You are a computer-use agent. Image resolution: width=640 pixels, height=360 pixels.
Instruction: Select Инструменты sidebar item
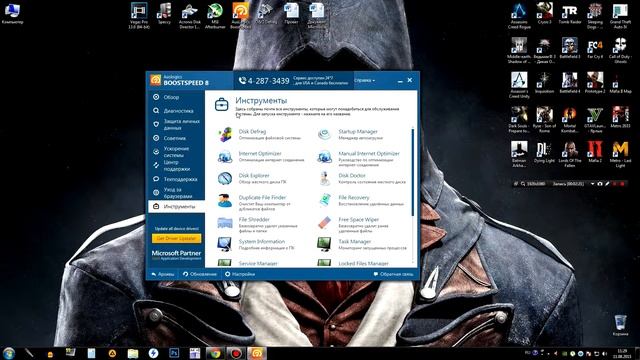[x=176, y=207]
